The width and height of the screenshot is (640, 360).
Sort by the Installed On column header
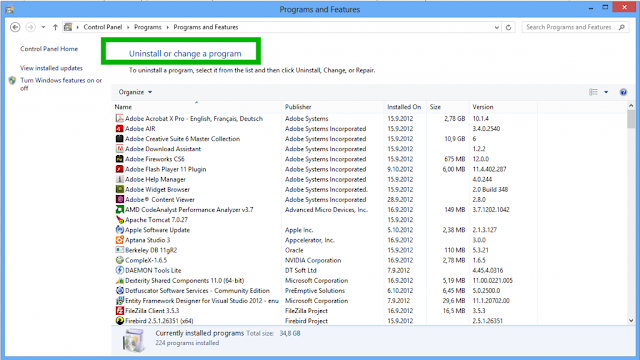pos(404,107)
